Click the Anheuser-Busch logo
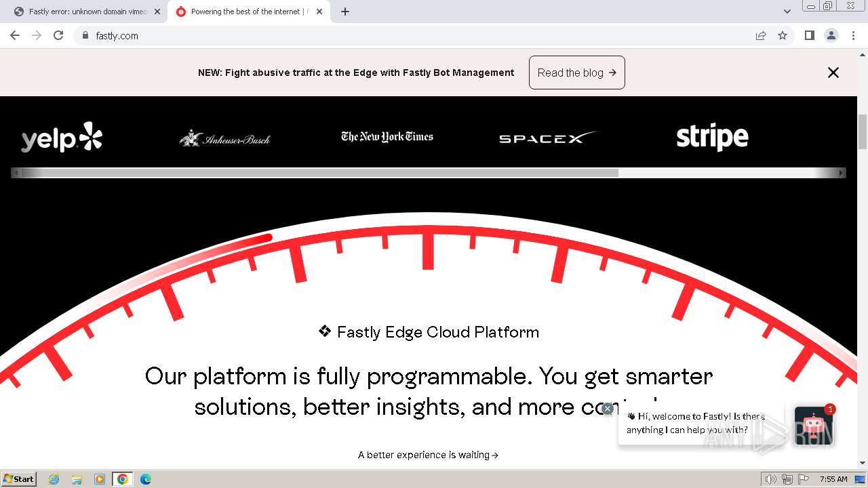This screenshot has height=488, width=868. [x=224, y=138]
